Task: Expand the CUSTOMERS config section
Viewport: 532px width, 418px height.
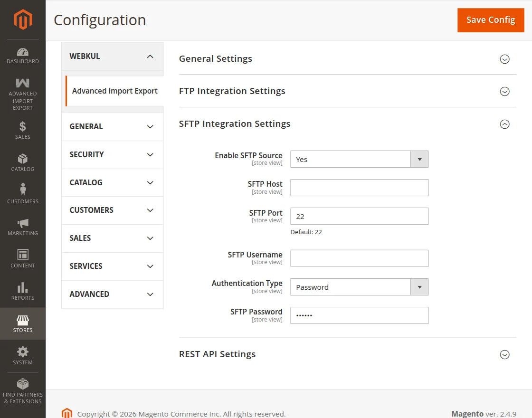Action: 112,210
